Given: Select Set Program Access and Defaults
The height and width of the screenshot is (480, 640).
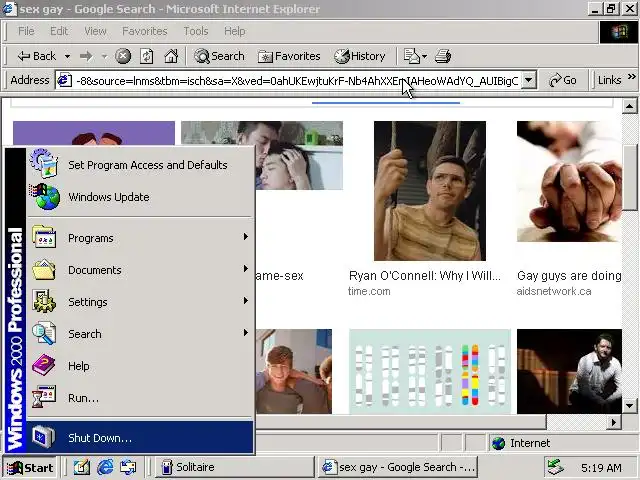Looking at the screenshot, I should coord(140,165).
